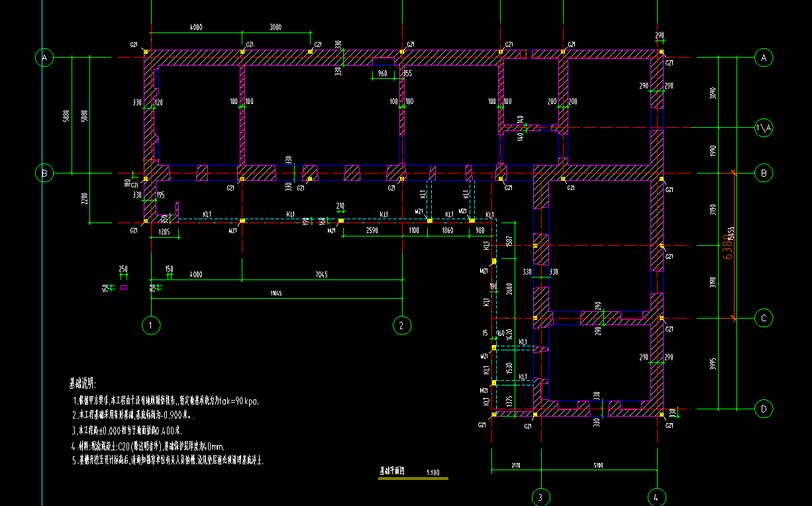Select axis bubble 1 at bottom
The width and height of the screenshot is (812, 506).
coord(151,325)
